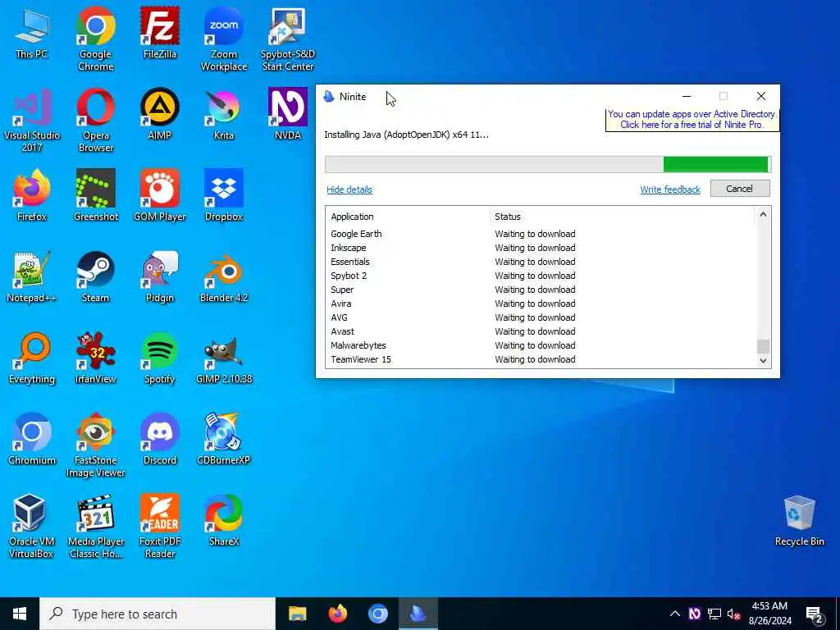This screenshot has width=840, height=630.
Task: Click the Ninite taskbar button
Action: pyautogui.click(x=418, y=614)
